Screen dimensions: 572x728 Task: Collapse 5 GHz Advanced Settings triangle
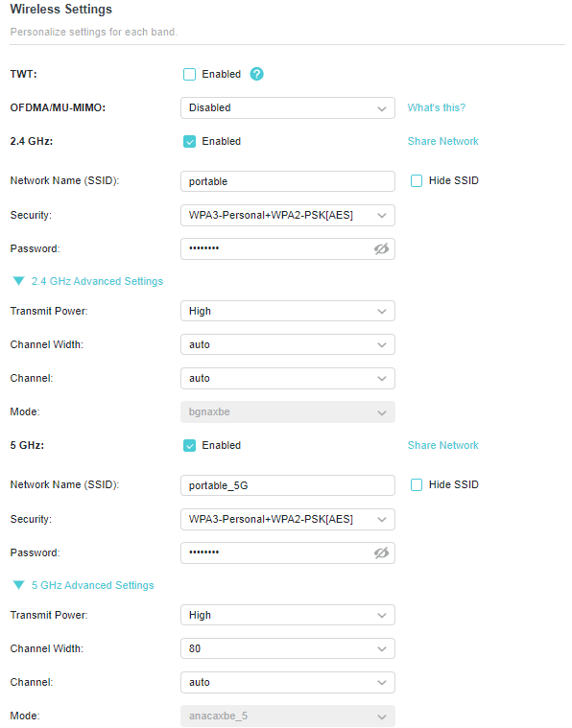point(18,585)
